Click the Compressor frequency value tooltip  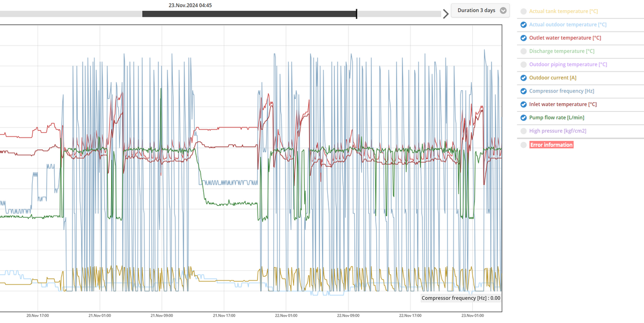[x=460, y=298]
